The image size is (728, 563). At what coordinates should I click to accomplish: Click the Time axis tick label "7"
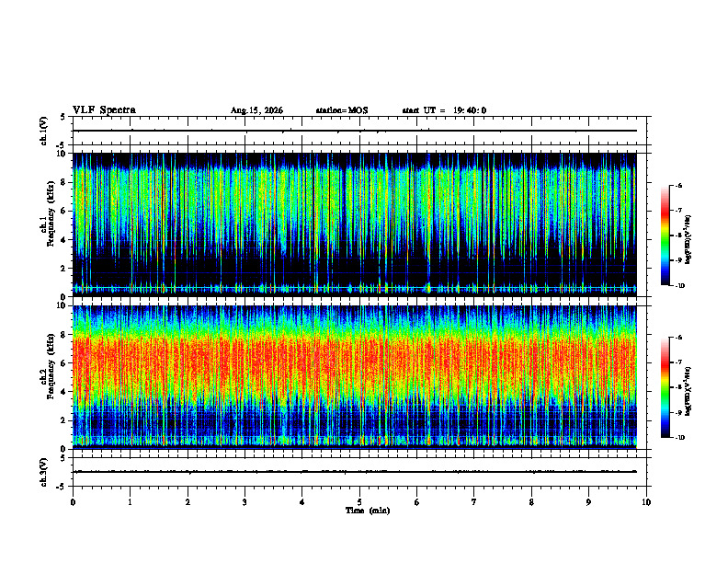(474, 502)
